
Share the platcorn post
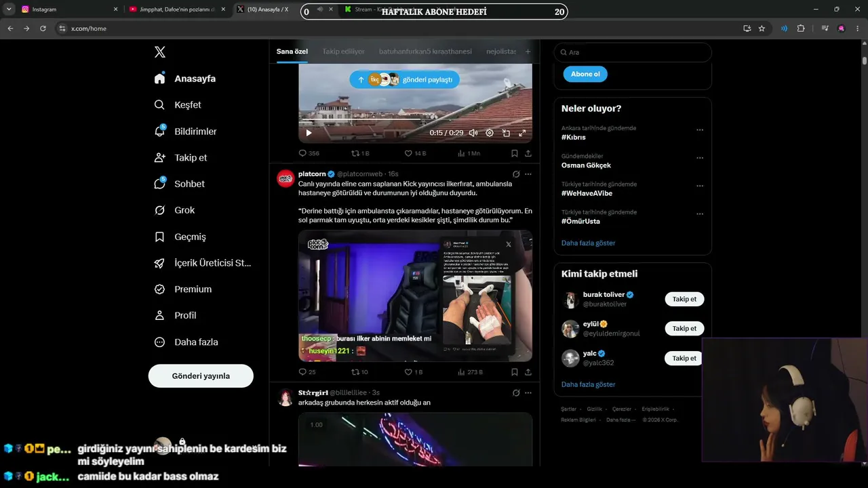[x=528, y=372]
